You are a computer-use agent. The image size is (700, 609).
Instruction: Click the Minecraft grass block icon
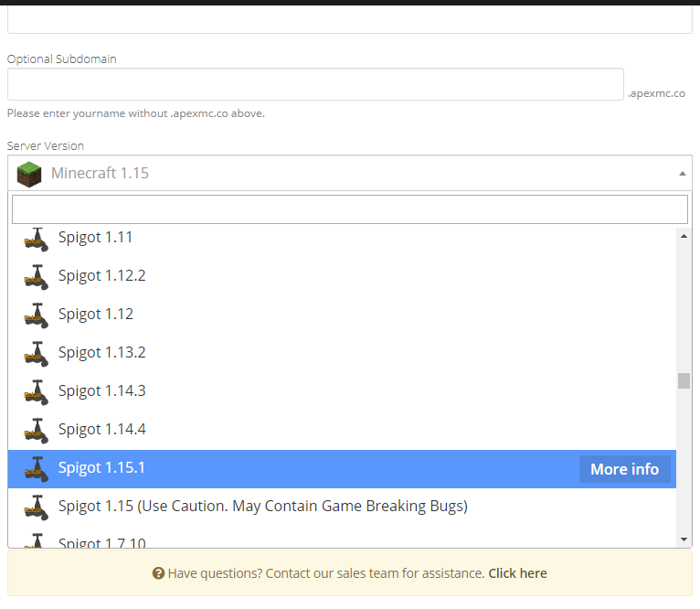coord(29,174)
